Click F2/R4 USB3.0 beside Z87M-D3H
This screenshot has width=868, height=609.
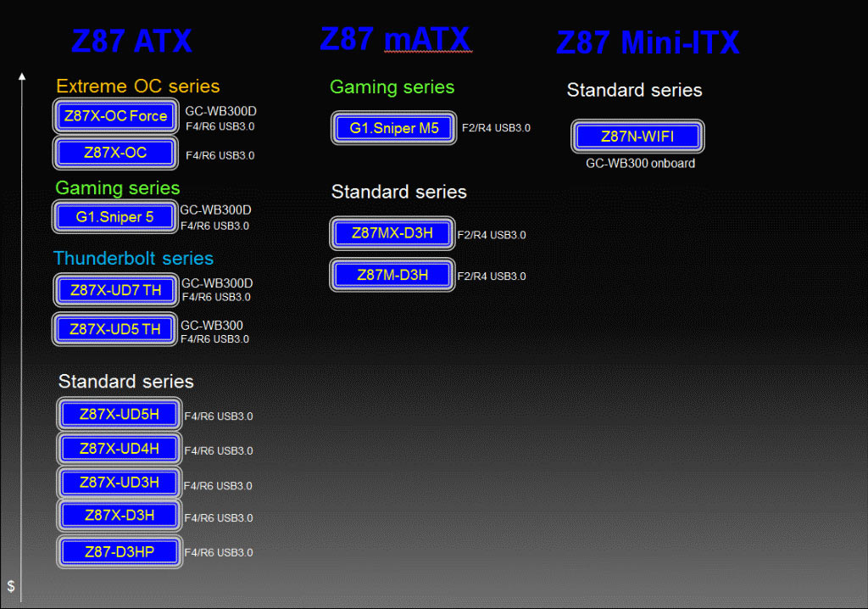[x=492, y=277]
